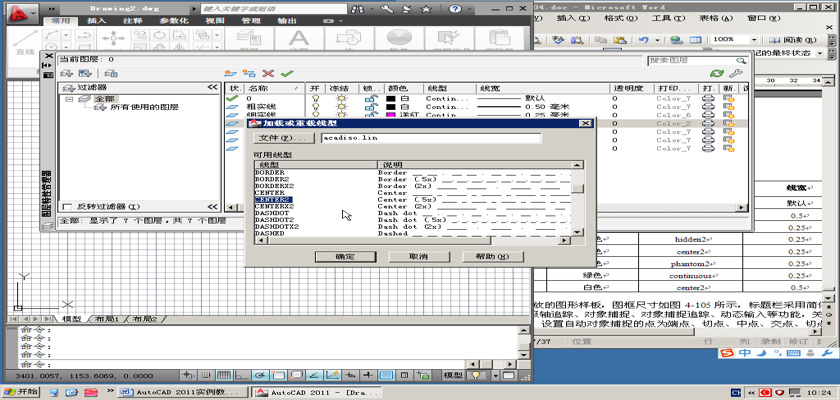
Task: Toggle Snap mode in status bar
Action: (206, 375)
